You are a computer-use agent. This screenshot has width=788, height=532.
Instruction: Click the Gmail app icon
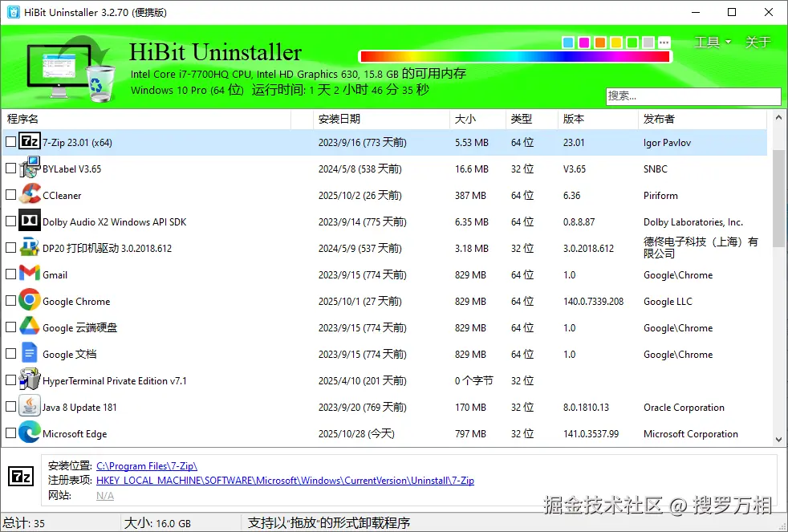30,274
